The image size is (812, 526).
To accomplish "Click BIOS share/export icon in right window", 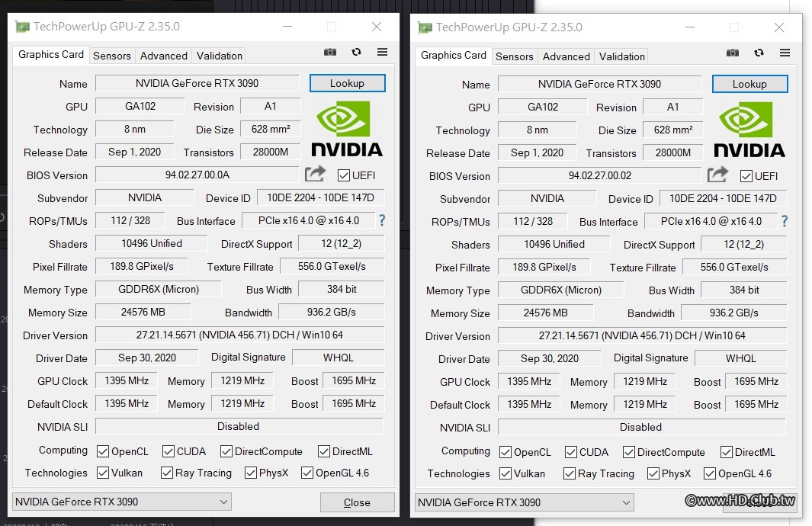I will (717, 175).
